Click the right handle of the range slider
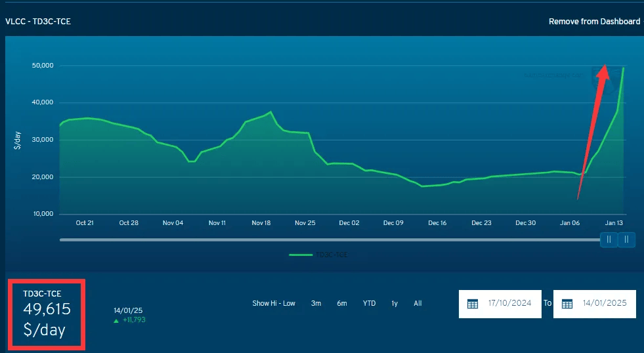644x353 pixels. coord(626,239)
